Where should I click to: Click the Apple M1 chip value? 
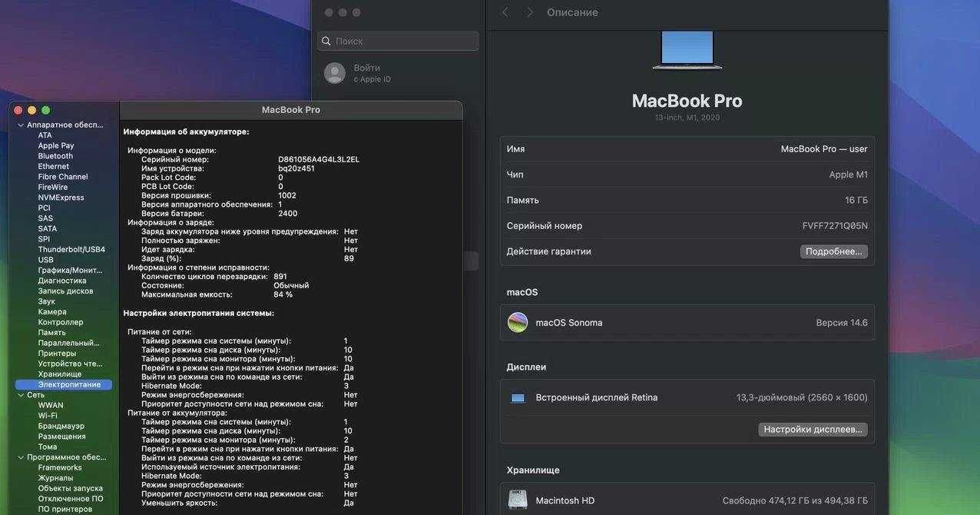pos(849,174)
